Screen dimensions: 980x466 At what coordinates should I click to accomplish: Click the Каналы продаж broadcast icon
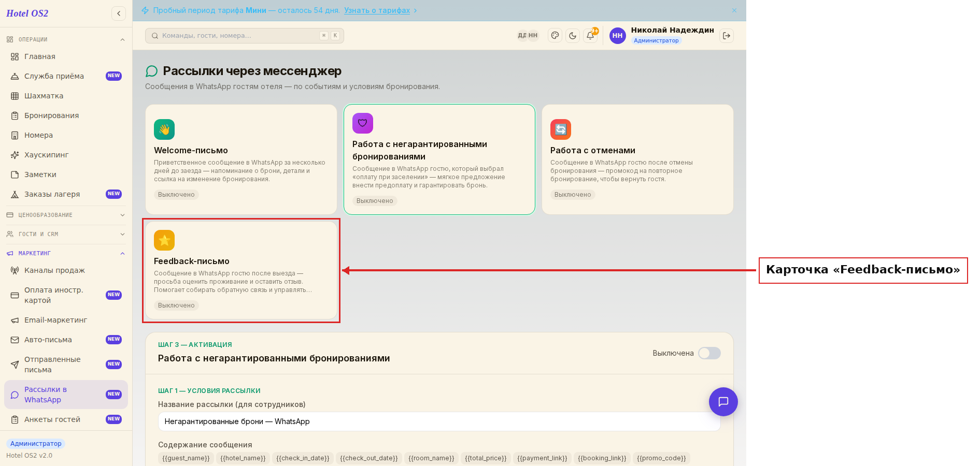15,270
